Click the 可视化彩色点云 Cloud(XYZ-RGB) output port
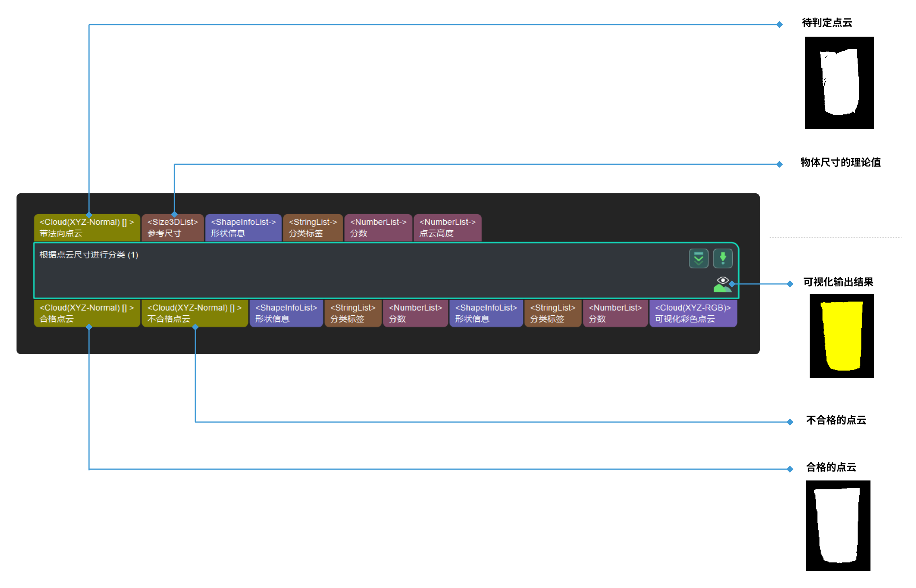Image resolution: width=916 pixels, height=588 pixels. 693,313
